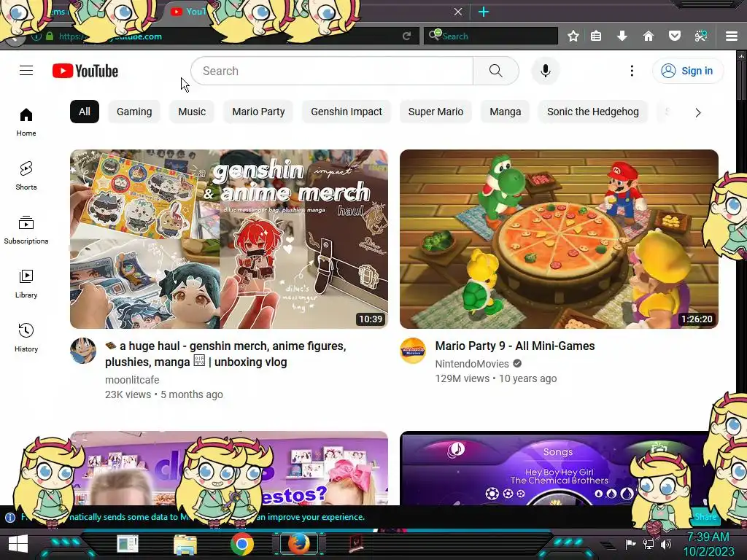
Task: Open a new browser tab with plus
Action: pos(484,12)
